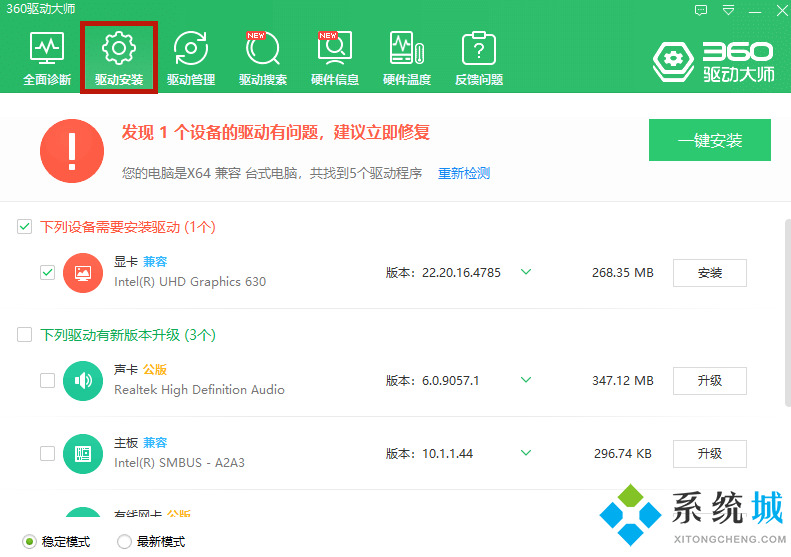Select the 稳定模式 radio button
Screen dimensions: 791x557
tap(30, 542)
